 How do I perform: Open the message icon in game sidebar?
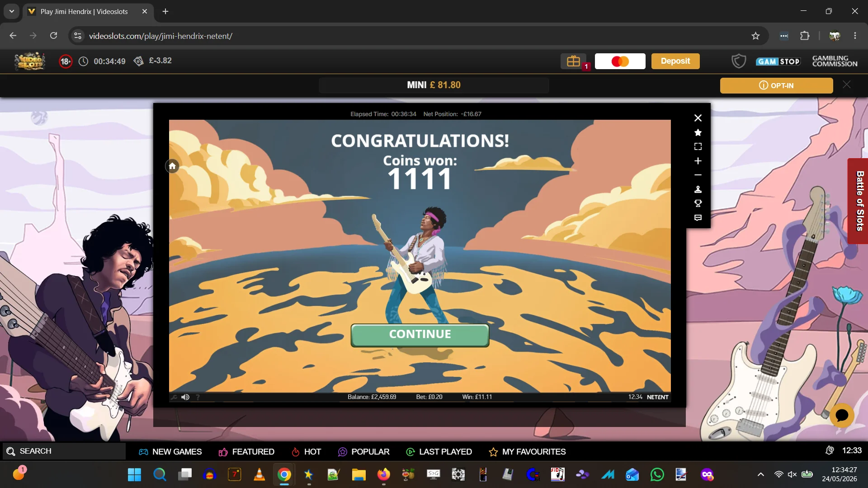point(698,218)
